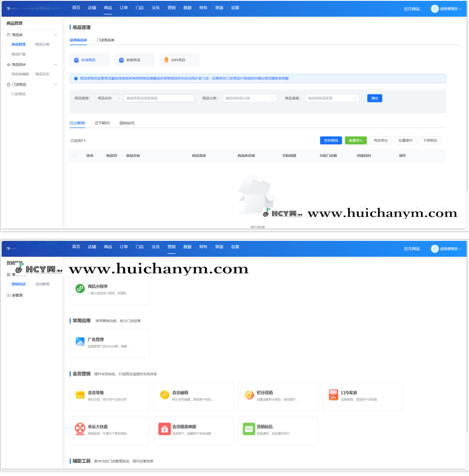
Task: Select 会员 in upper window top nav
Action: (x=156, y=8)
